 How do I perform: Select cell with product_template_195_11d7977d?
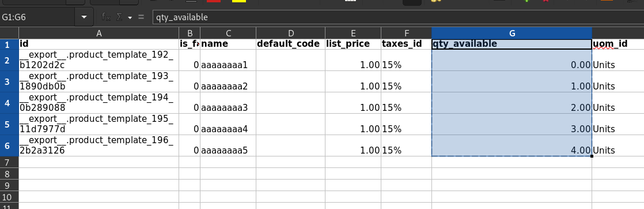click(x=99, y=124)
